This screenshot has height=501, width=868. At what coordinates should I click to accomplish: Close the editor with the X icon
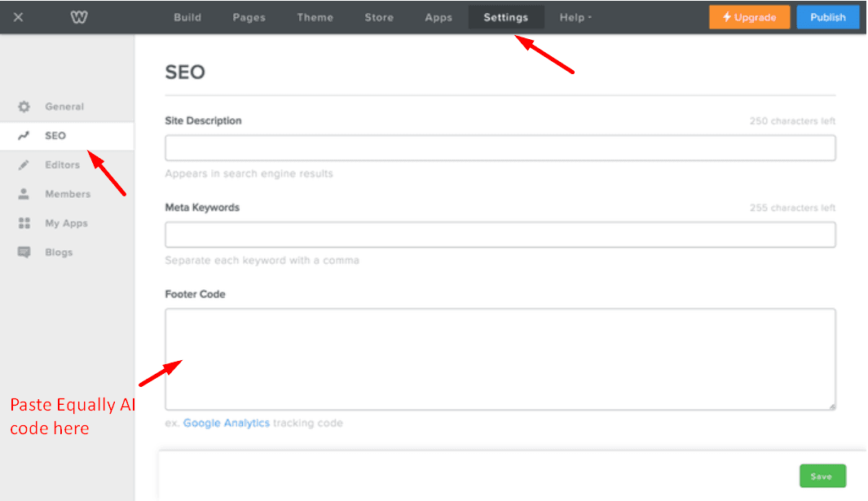tap(18, 17)
